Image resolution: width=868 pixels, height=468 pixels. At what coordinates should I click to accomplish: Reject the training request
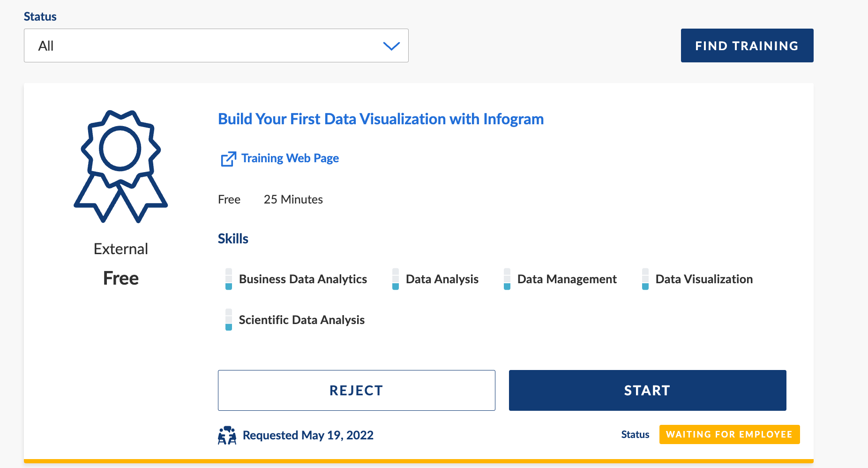tap(357, 390)
